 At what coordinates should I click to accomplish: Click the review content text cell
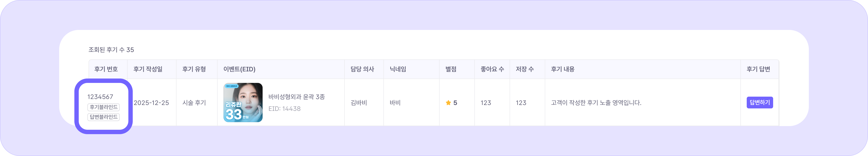pyautogui.click(x=596, y=103)
